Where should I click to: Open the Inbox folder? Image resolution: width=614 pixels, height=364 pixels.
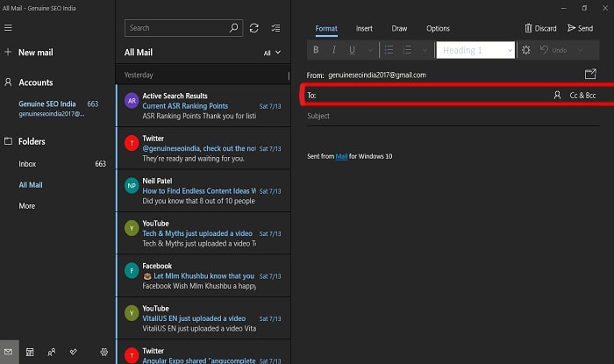pos(58,164)
